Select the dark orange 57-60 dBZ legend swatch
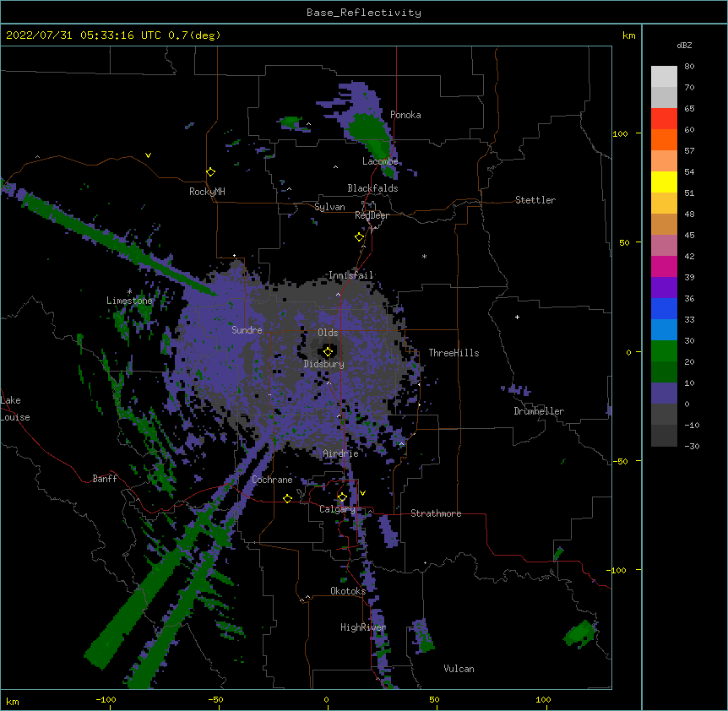The height and width of the screenshot is (711, 728). pos(664,139)
